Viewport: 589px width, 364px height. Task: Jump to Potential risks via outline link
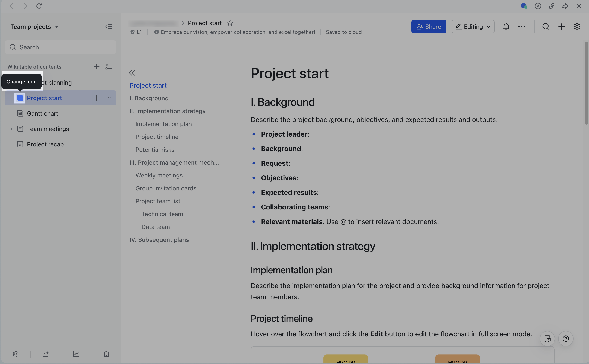click(155, 149)
